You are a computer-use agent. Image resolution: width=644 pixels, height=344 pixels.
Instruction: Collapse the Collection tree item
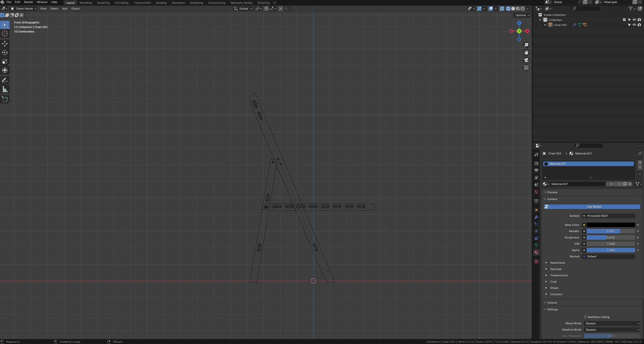click(x=540, y=20)
